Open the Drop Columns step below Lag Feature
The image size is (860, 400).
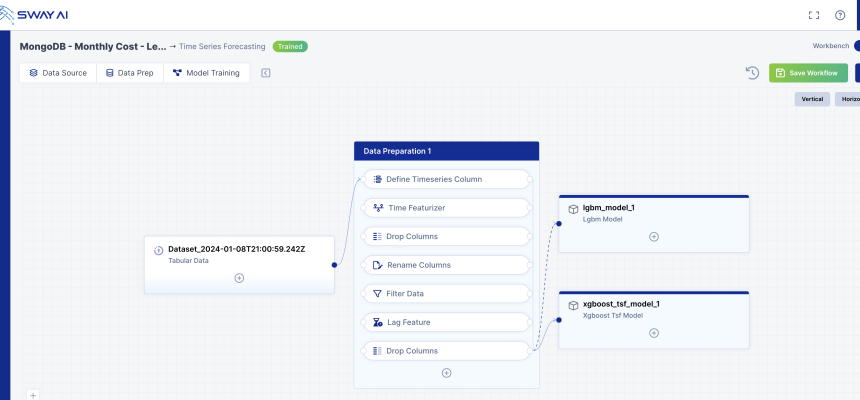(446, 351)
